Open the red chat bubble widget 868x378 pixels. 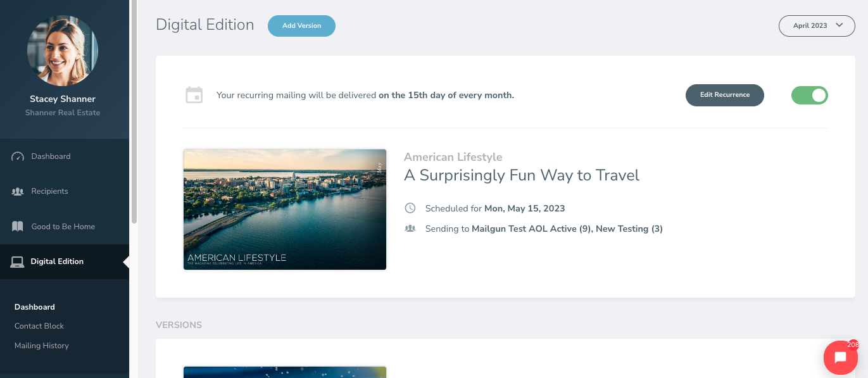pyautogui.click(x=840, y=358)
